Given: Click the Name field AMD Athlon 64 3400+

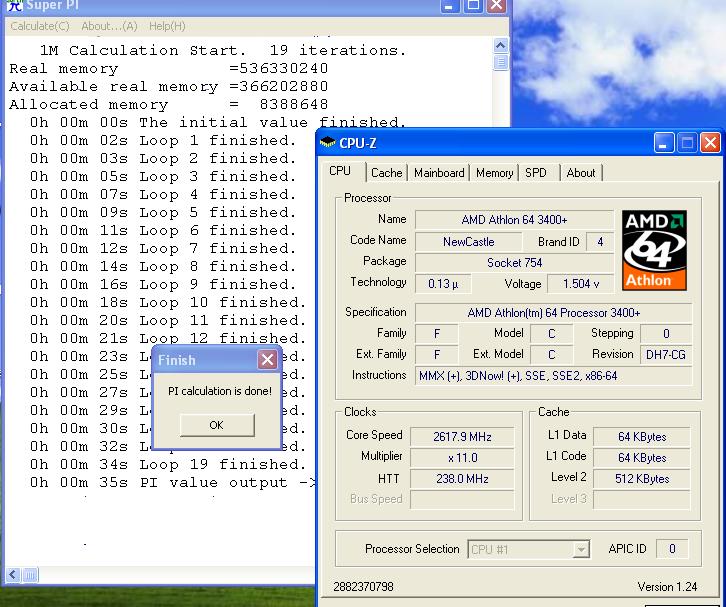Looking at the screenshot, I should point(514,220).
